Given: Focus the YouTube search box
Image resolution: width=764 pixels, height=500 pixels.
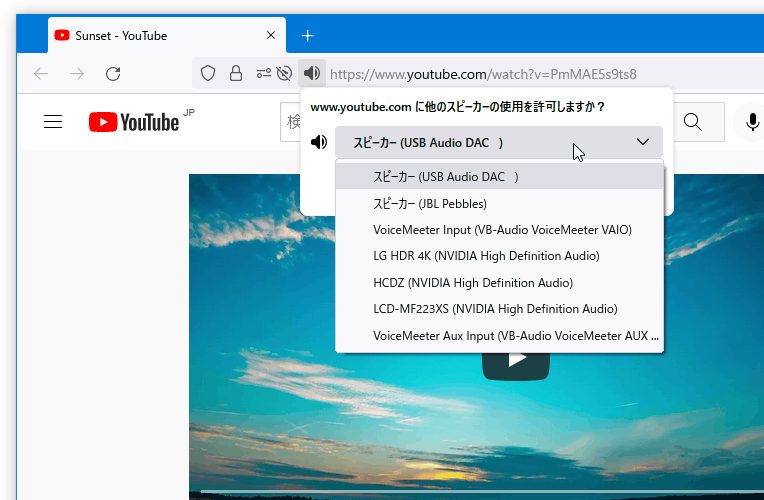Looking at the screenshot, I should (290, 122).
